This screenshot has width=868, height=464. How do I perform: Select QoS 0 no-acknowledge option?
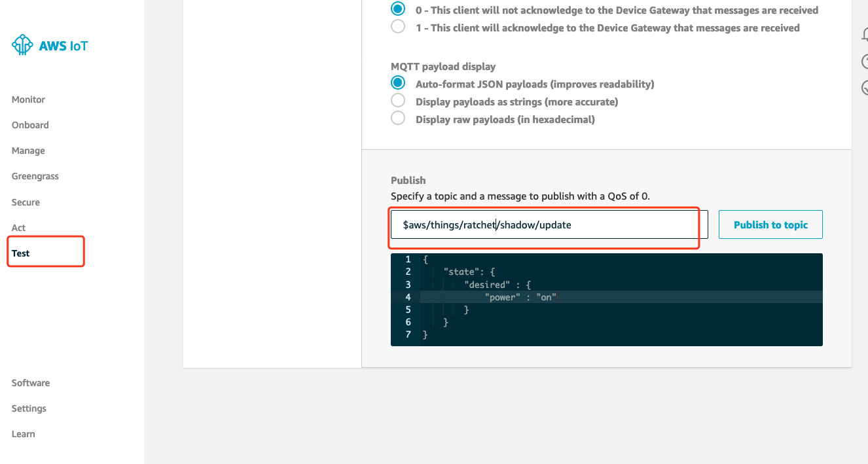(x=398, y=10)
